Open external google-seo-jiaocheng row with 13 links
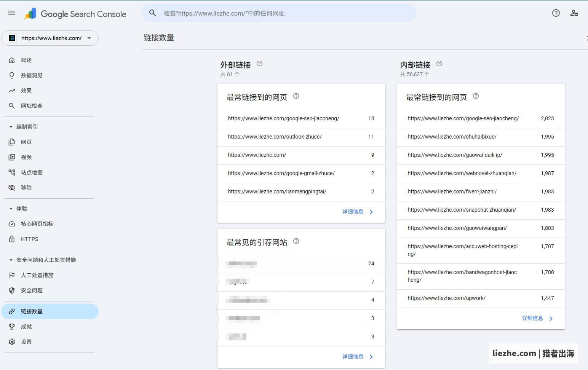This screenshot has height=370, width=588. (x=301, y=119)
